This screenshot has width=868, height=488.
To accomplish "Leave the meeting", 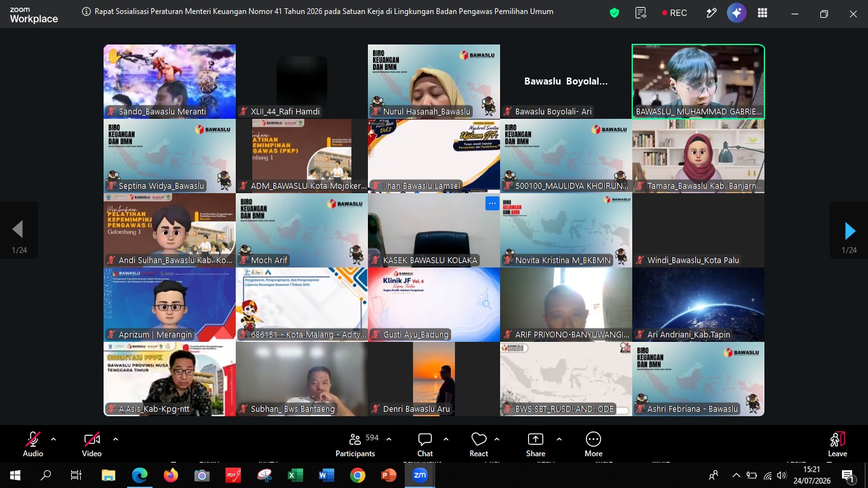I will point(837,444).
